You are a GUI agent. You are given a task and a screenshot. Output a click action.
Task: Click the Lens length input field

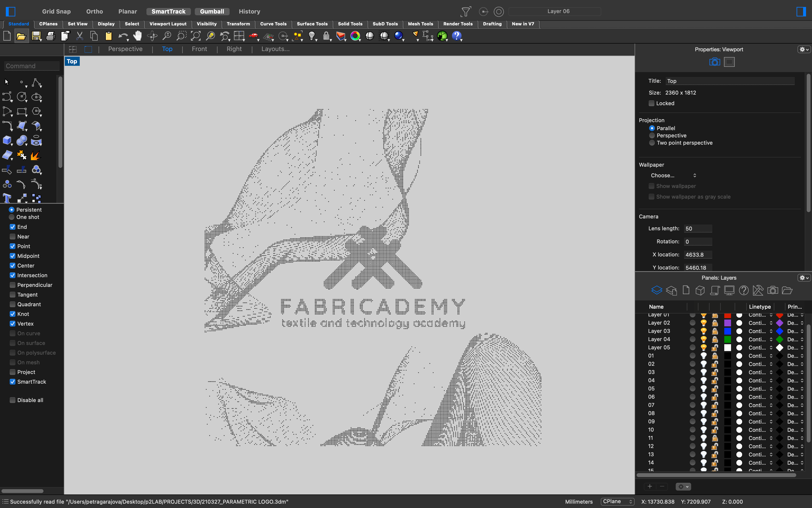pyautogui.click(x=698, y=228)
